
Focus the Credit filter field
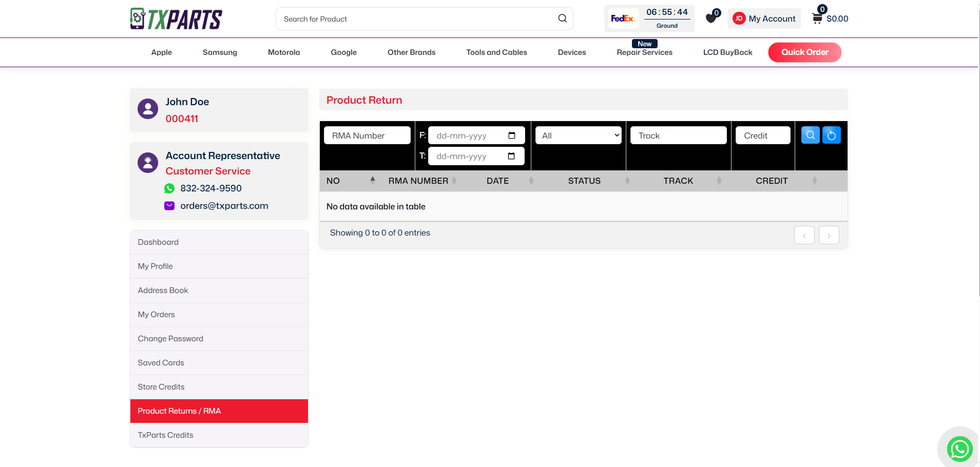tap(763, 135)
